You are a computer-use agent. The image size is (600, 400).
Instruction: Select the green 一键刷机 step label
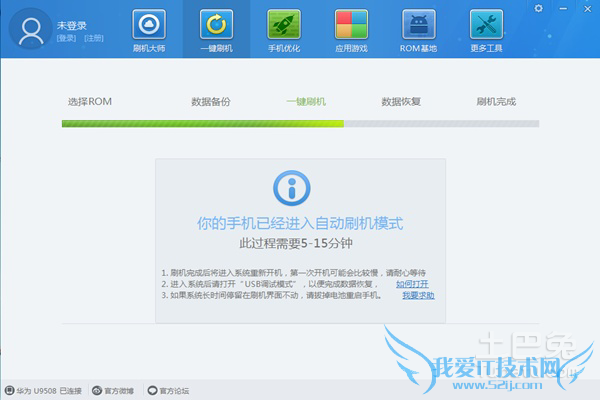pos(306,101)
